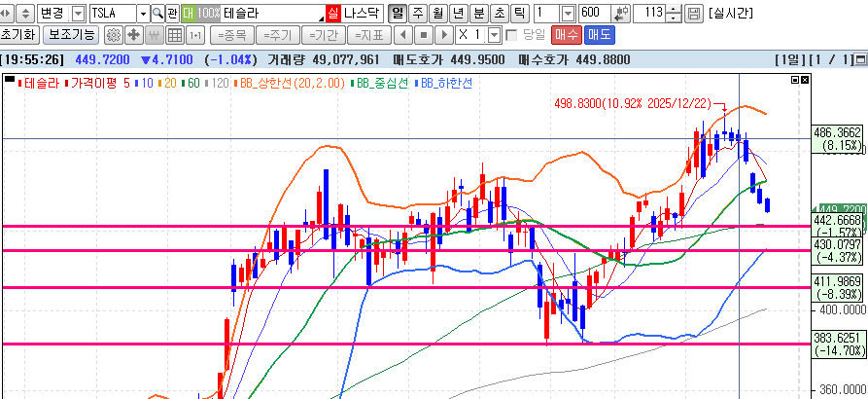Toggle the =지표 sync button
868x399 pixels.
368,35
